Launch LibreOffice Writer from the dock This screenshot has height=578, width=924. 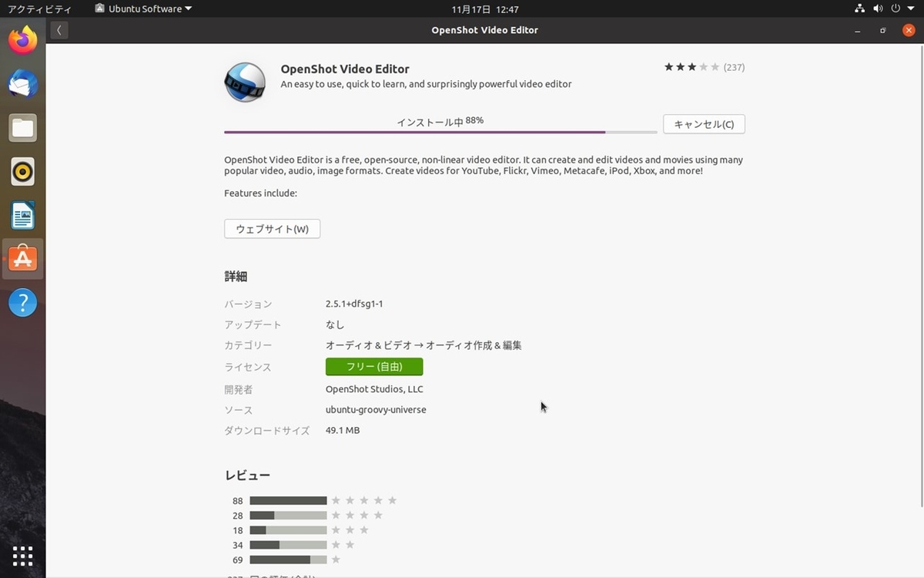[23, 216]
